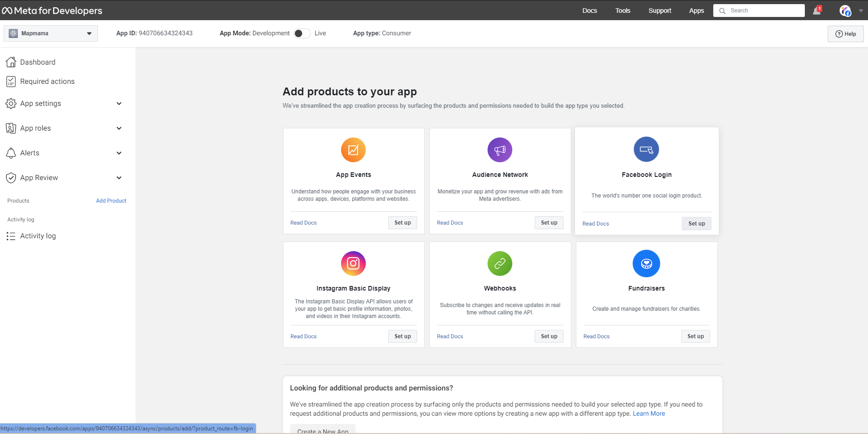Click the Dashboard house icon
Image resolution: width=868 pixels, height=434 pixels.
point(11,62)
